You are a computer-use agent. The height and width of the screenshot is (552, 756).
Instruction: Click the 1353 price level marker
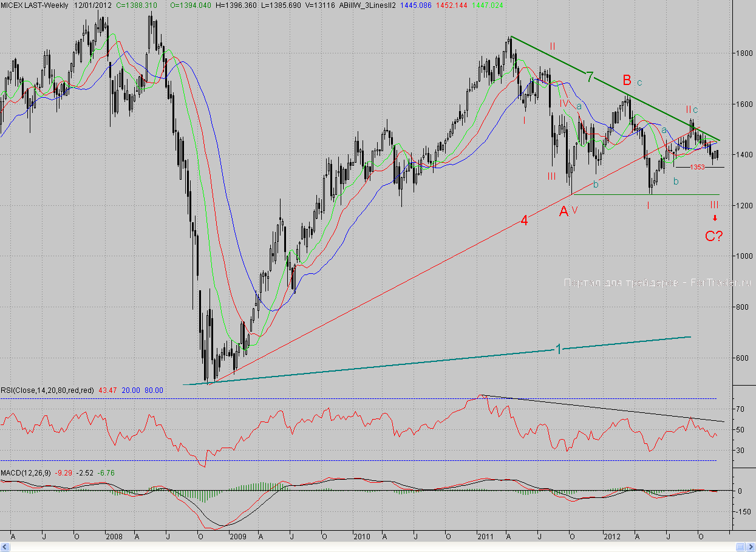(x=696, y=167)
